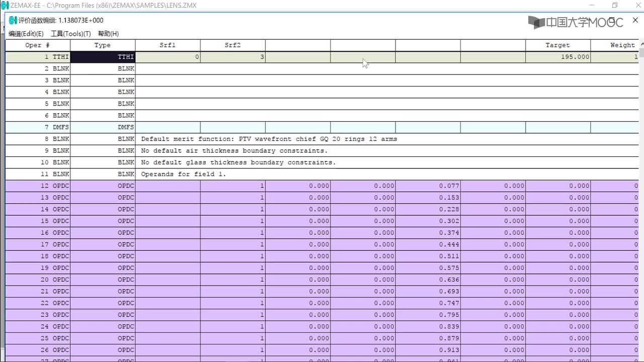
Task: Select the Target value 195.000
Action: [558, 57]
